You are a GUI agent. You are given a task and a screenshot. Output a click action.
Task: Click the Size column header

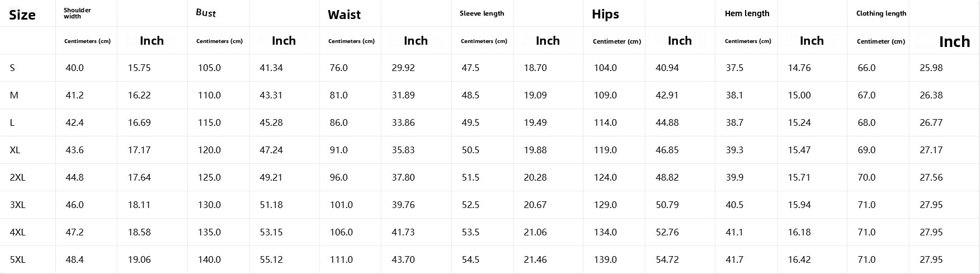coord(22,15)
